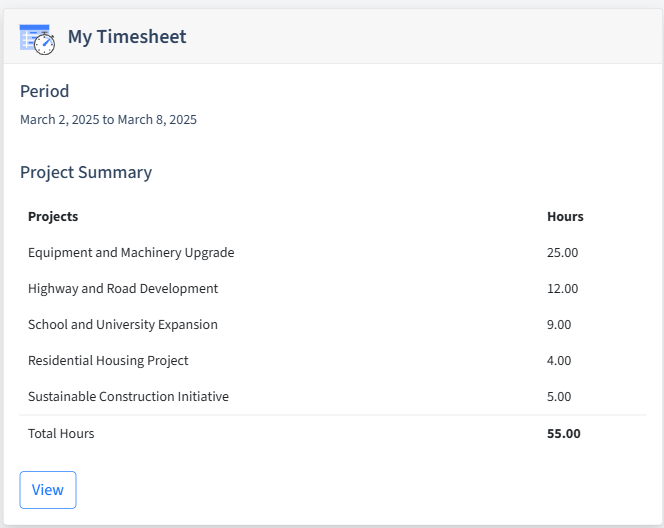Click the 4.00 hours value
The image size is (664, 528).
point(559,360)
